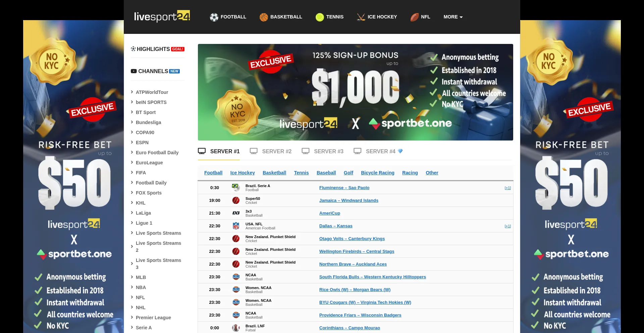Click the ice hockey sticks icon
The width and height of the screenshot is (644, 333).
[x=361, y=17]
